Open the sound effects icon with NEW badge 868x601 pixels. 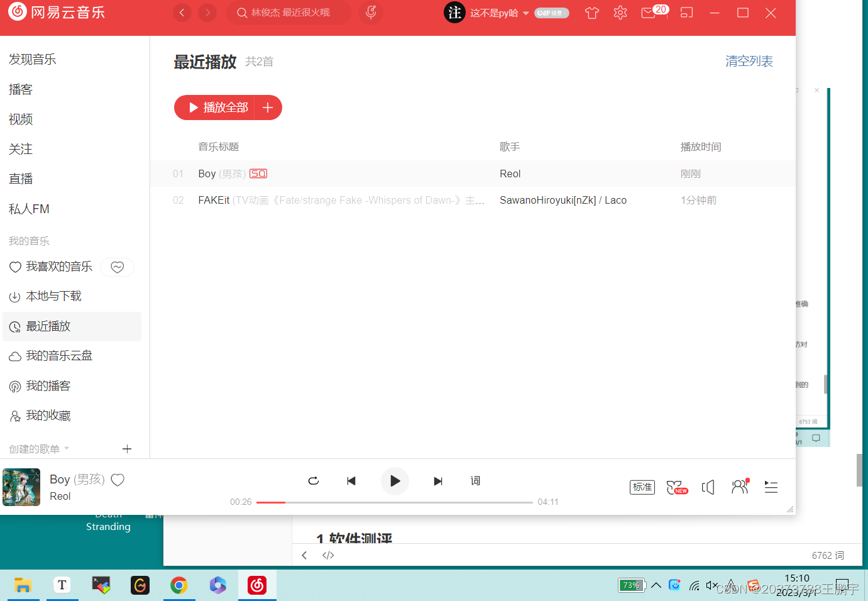677,487
